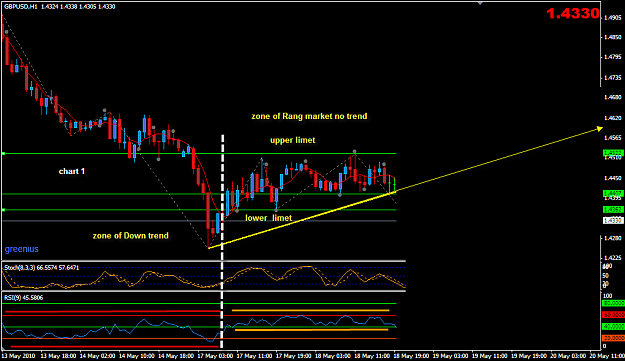Click the white 1.4330 current price tag

(613, 220)
